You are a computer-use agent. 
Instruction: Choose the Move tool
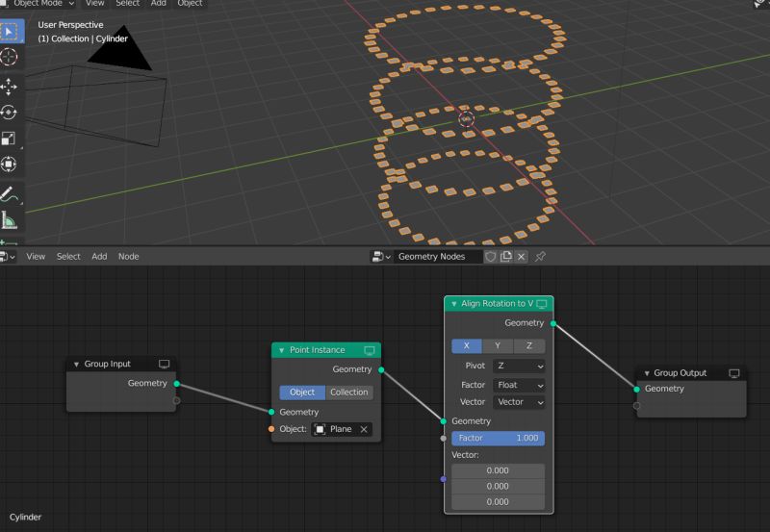coord(9,87)
